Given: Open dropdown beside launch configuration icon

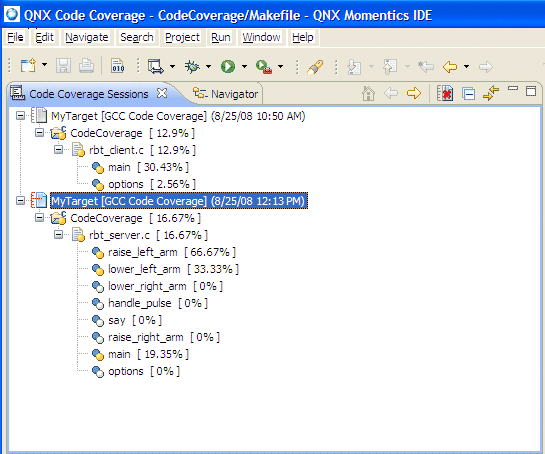Looking at the screenshot, I should [172, 66].
